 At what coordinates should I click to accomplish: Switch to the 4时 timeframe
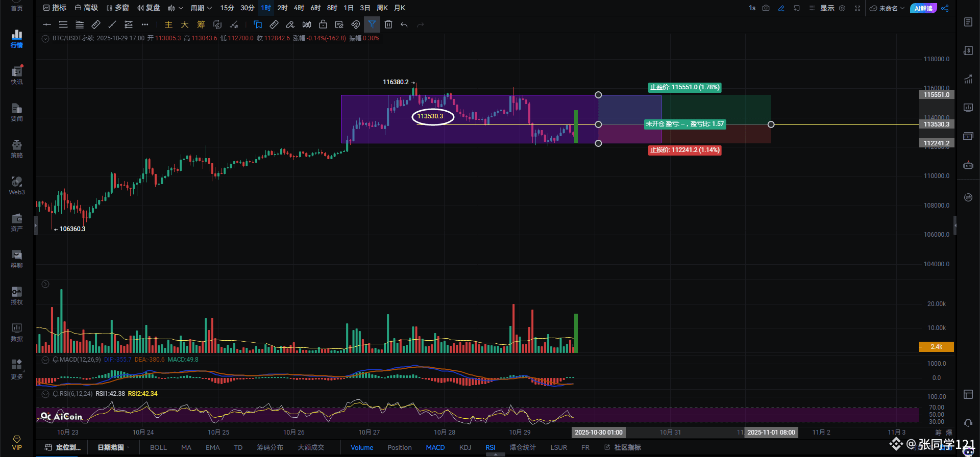point(299,8)
